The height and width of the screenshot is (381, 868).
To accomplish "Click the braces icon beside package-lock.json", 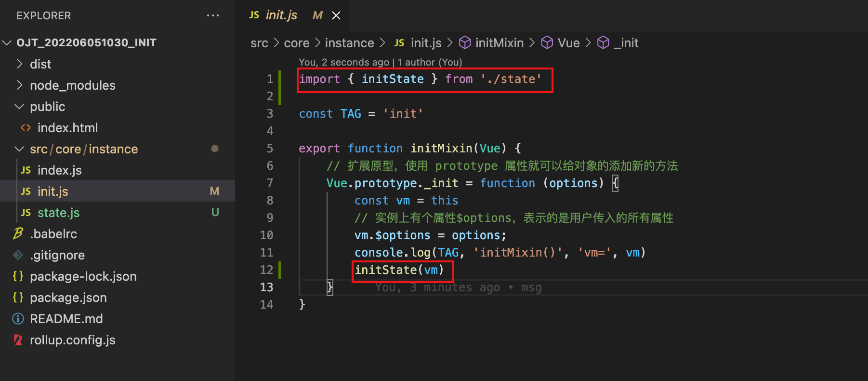I will pyautogui.click(x=18, y=276).
